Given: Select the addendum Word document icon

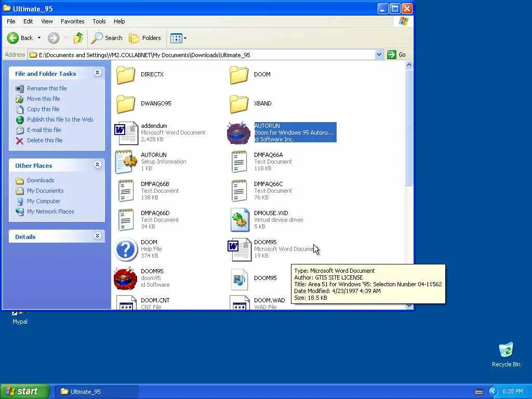Looking at the screenshot, I should (x=126, y=132).
